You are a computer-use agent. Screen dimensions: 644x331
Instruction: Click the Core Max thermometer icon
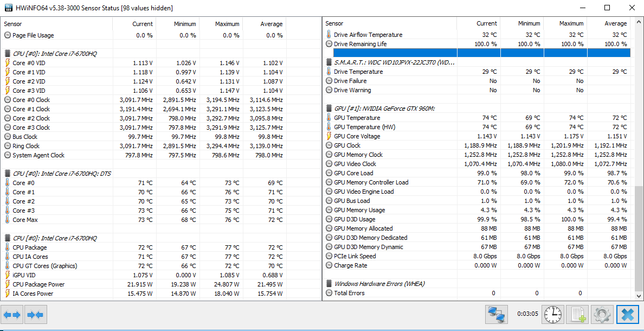tap(8, 220)
